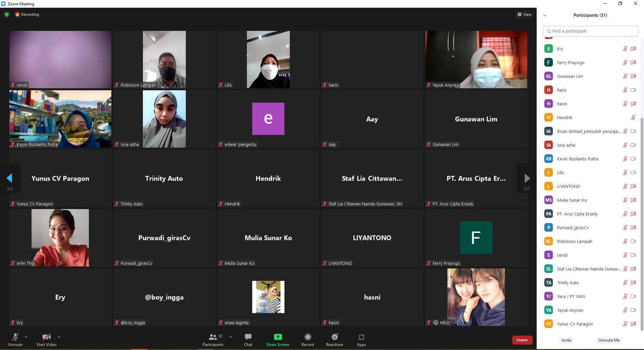Start recording with the Record icon

tap(308, 337)
